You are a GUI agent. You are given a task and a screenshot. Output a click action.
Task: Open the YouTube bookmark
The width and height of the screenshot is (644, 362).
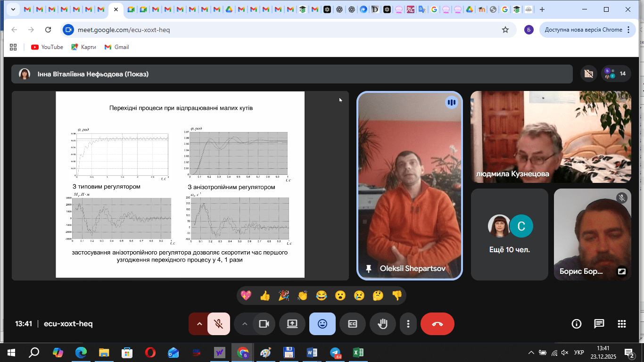[47, 47]
